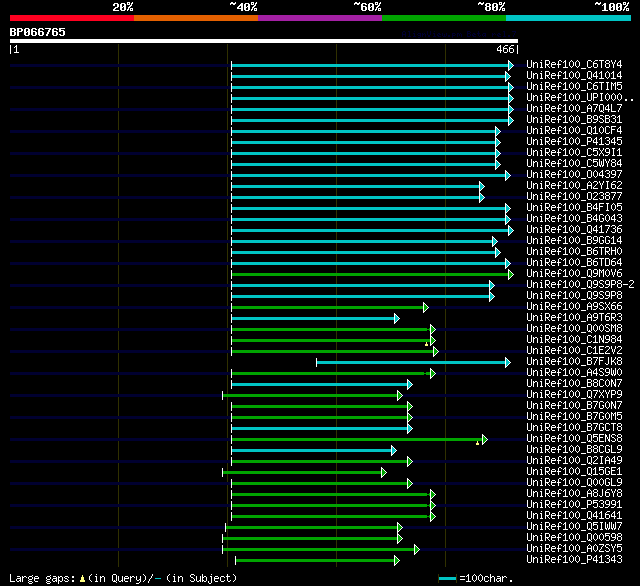Open the UniRef100_A9T6R3 entry
Image resolution: width=640 pixels, height=586 pixels.
point(574,318)
